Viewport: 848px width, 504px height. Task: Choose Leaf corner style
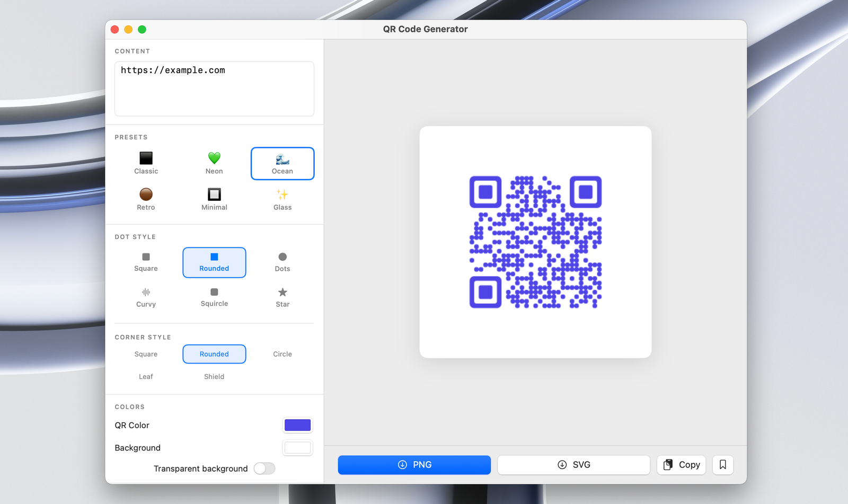tap(146, 377)
